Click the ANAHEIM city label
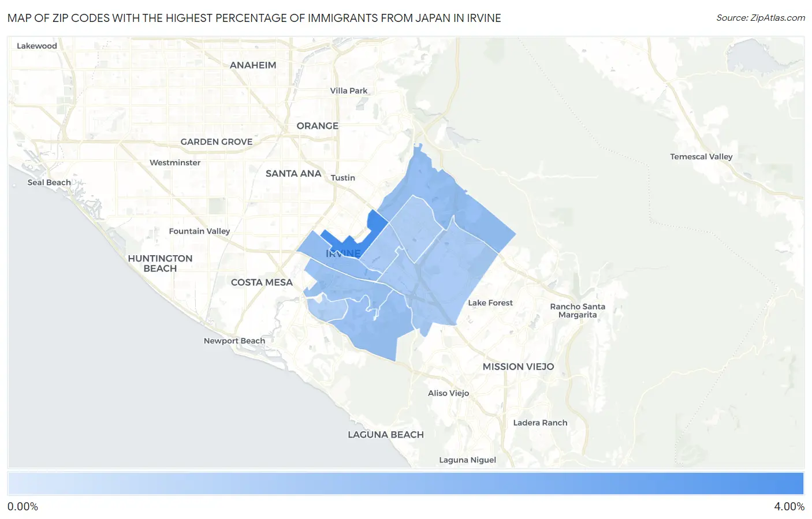 253,65
